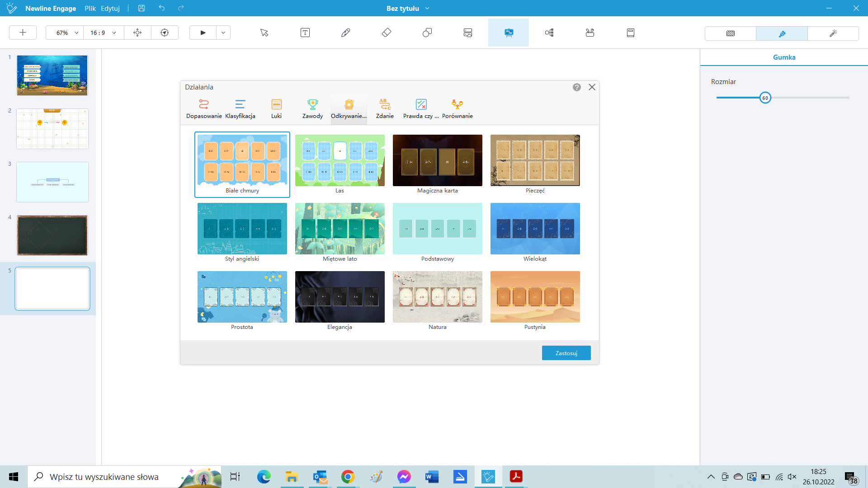The image size is (868, 488).
Task: Select the eraser tool in toolbar
Action: [x=386, y=33]
